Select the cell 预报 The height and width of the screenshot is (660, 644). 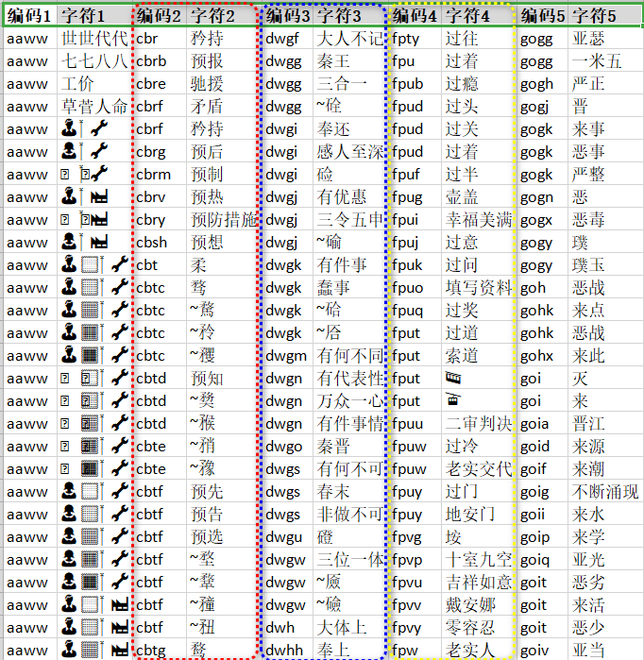tap(222, 61)
